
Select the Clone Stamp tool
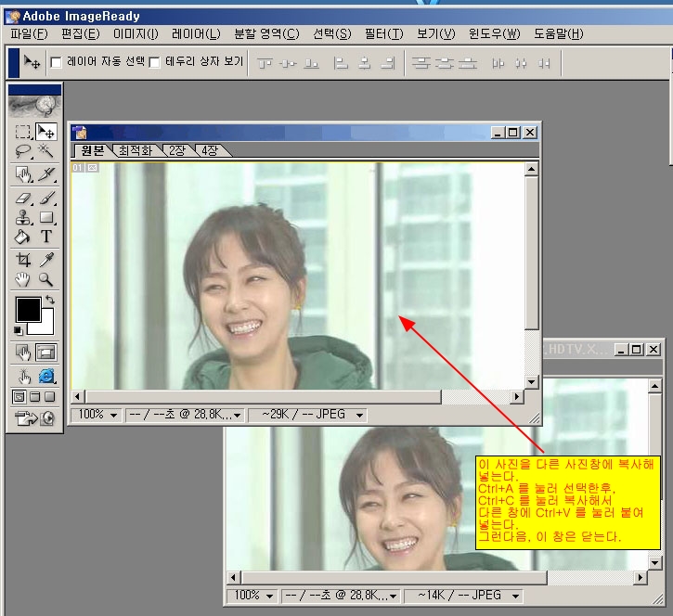pos(23,217)
